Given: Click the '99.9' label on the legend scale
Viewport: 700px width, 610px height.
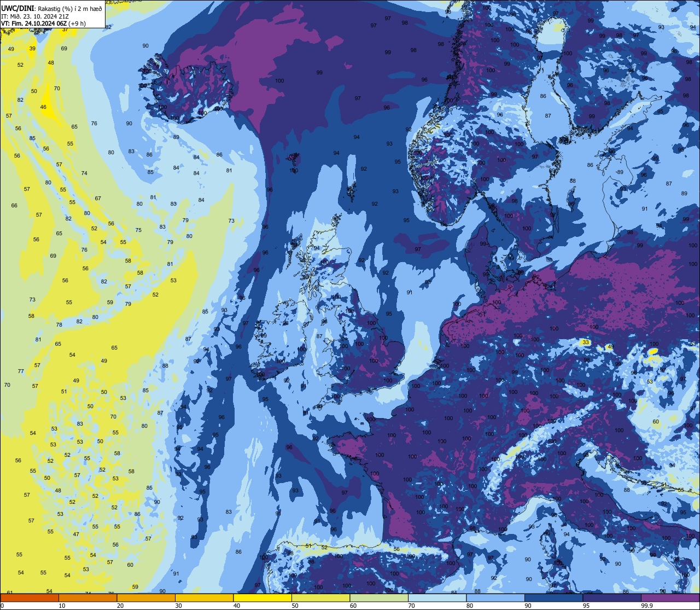Looking at the screenshot, I should [646, 606].
